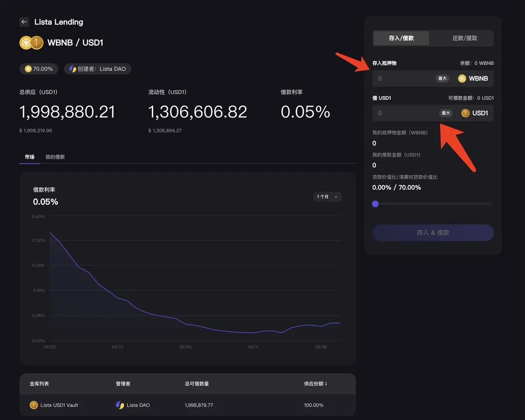Click $ 1,306,894.27 dollar value
The width and height of the screenshot is (525, 420).
(165, 131)
